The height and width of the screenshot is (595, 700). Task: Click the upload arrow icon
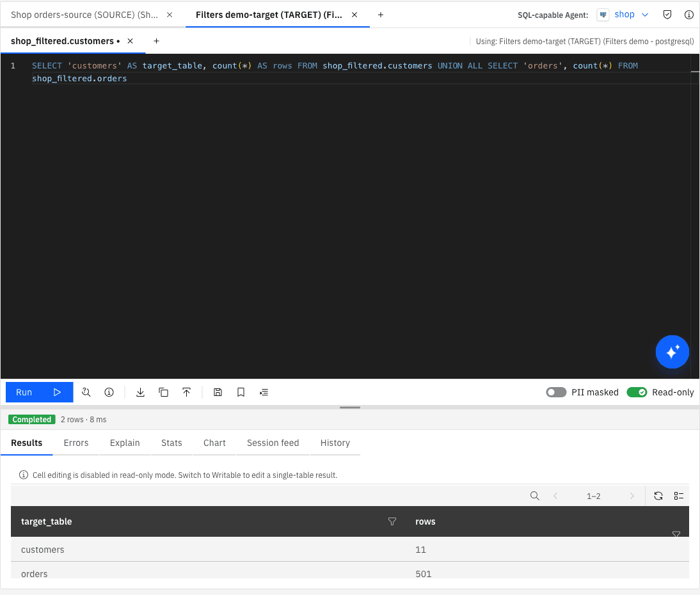point(187,392)
